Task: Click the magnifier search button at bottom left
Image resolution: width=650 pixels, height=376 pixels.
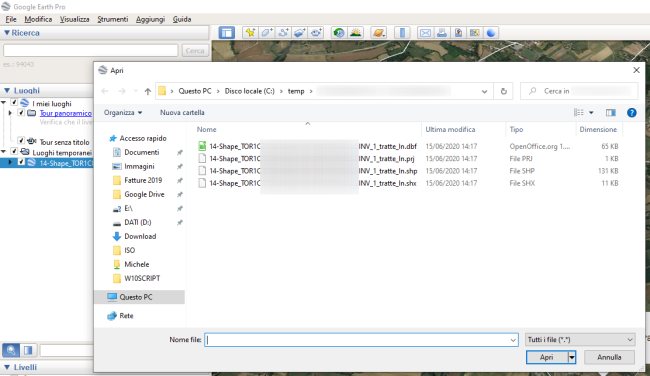Action: [x=11, y=350]
